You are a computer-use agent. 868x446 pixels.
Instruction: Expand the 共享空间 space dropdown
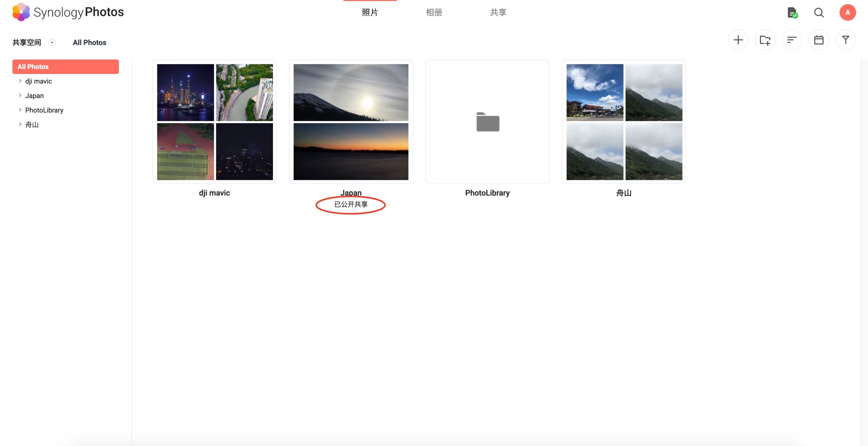[x=52, y=42]
